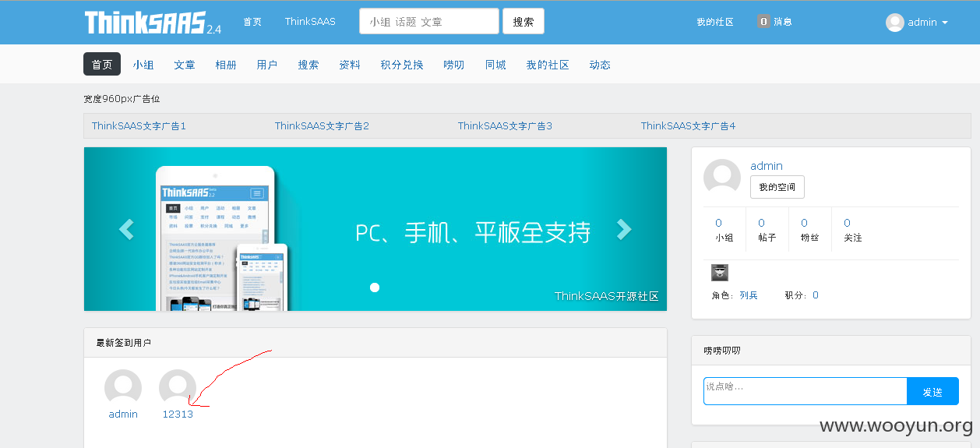Viewport: 980px width, 448px height.
Task: Focus the search box for groups topics articles
Action: pyautogui.click(x=429, y=21)
